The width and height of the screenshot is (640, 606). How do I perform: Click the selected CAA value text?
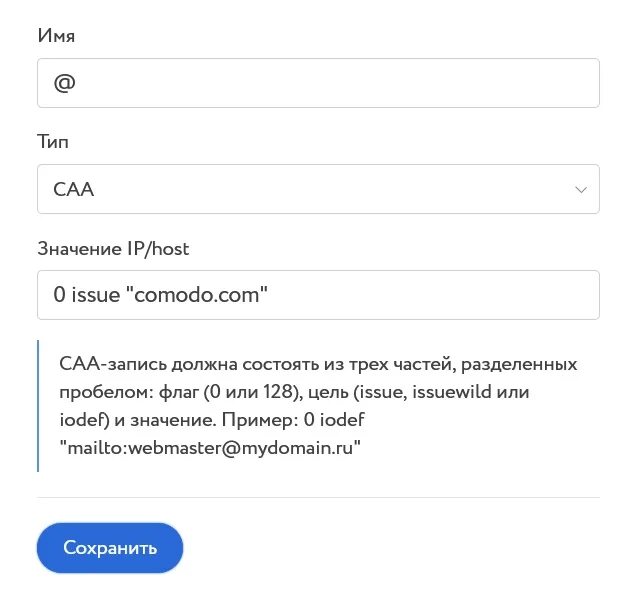tap(74, 189)
